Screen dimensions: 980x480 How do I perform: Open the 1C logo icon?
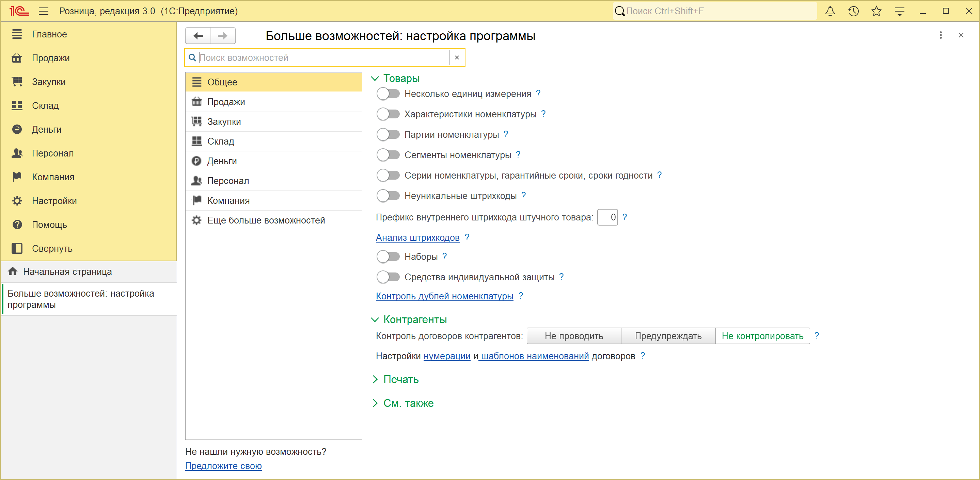(x=19, y=11)
